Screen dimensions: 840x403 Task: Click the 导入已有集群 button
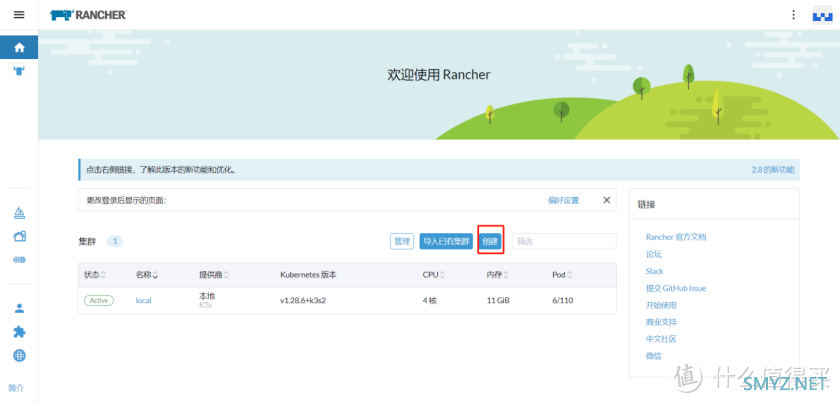(x=446, y=241)
